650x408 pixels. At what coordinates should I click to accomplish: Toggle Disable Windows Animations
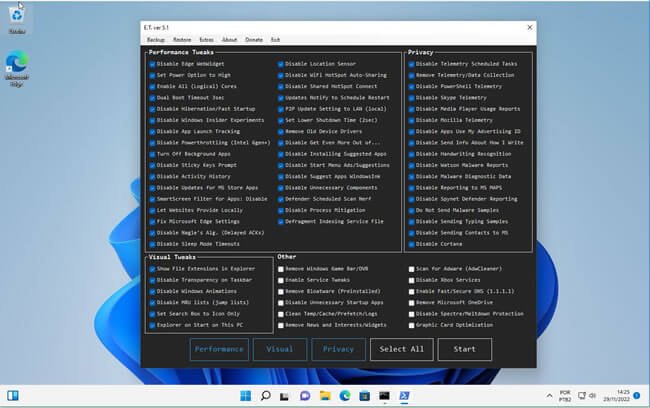[152, 291]
